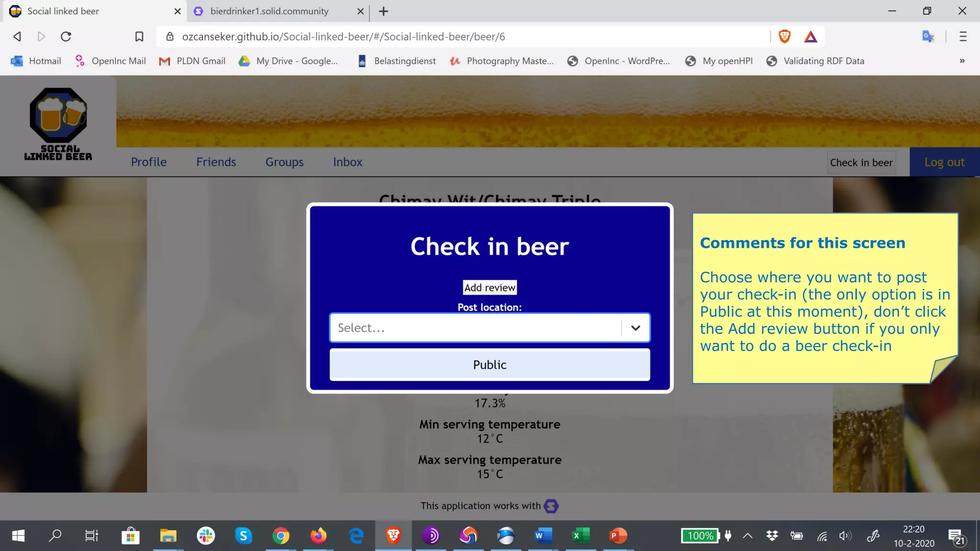Screen dimensions: 980x551
Task: Log out of Social Linked Beer
Action: click(944, 162)
